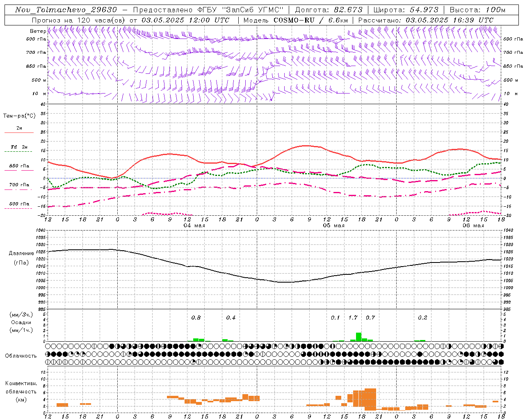The height and width of the screenshot is (420, 525).
Task: Click the Модель COSMO-RU / 6.6км text
Action: (296, 20)
